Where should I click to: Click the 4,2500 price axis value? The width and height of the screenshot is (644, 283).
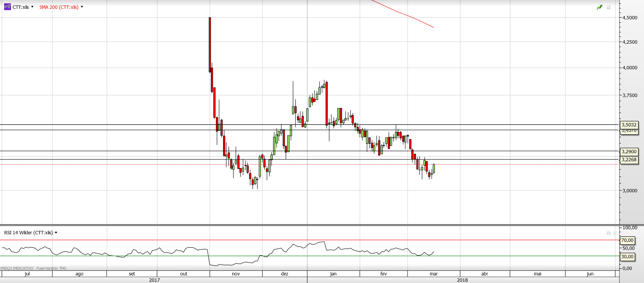click(631, 42)
